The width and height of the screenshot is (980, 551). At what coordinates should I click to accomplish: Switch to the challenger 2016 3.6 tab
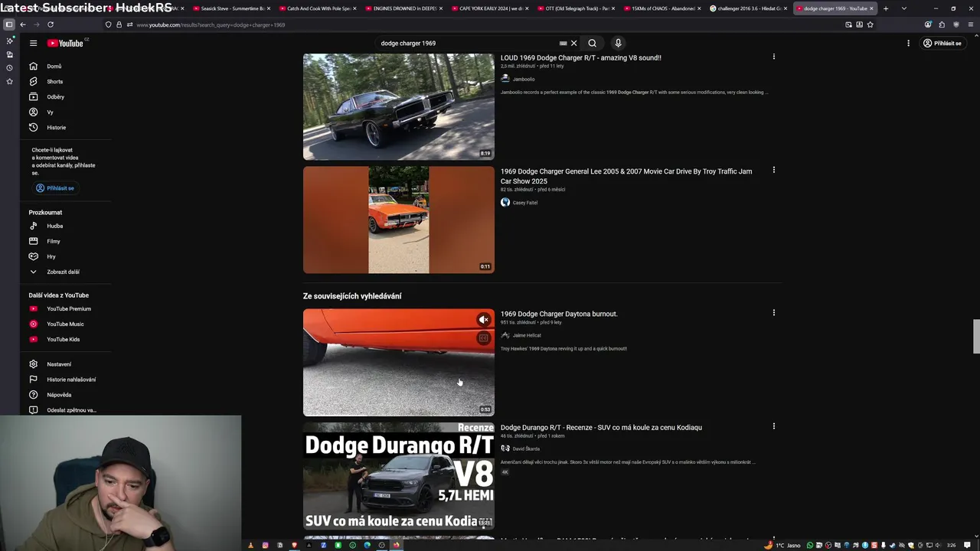click(x=748, y=8)
